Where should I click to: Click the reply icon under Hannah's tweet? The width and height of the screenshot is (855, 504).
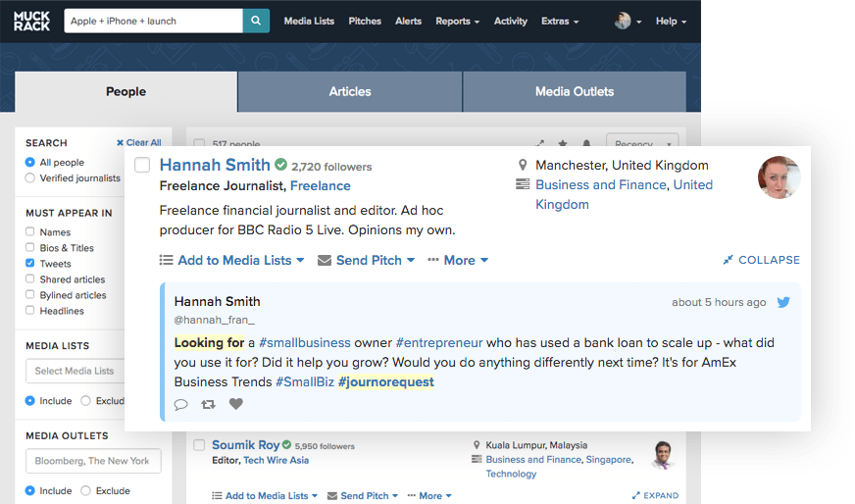[x=181, y=404]
